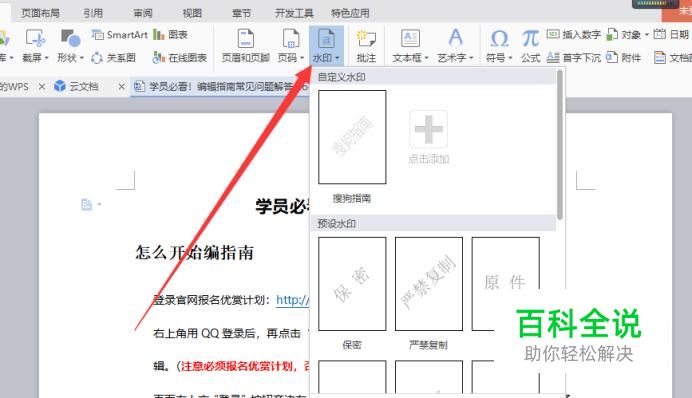This screenshot has width=692, height=398.
Task: Open the http link in the document
Action: coord(293,300)
